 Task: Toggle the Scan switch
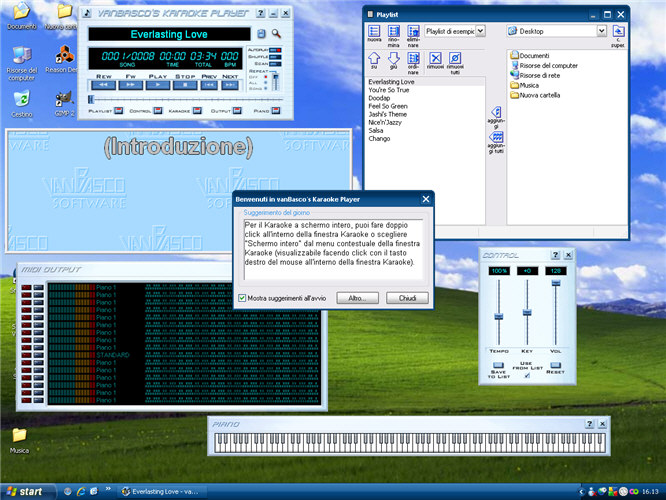[x=275, y=64]
